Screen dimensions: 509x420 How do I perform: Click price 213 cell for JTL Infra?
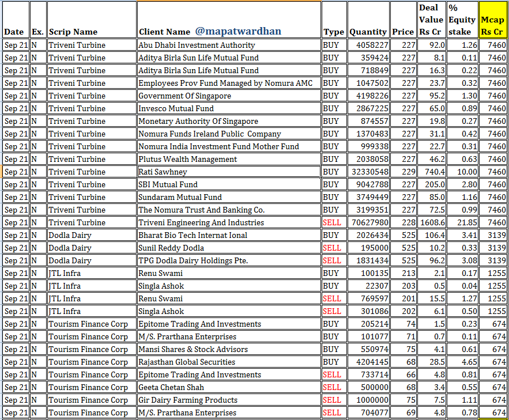click(403, 273)
